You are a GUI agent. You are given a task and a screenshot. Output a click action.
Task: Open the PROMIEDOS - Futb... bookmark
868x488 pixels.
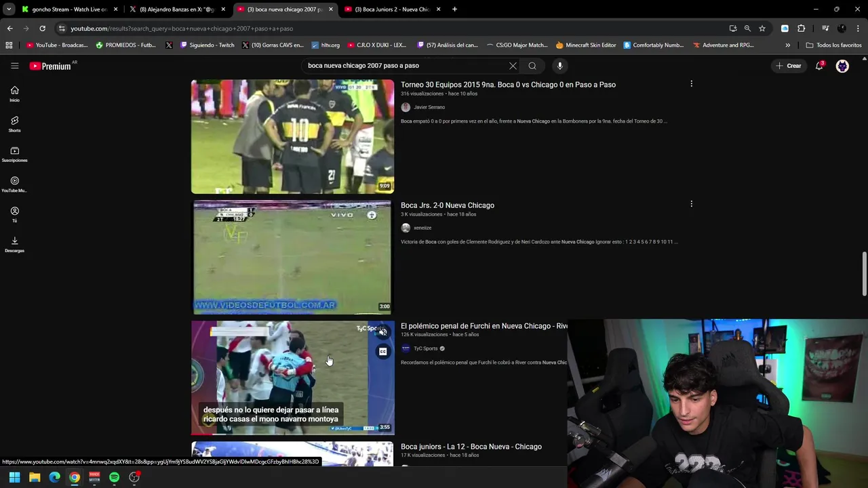(x=125, y=45)
